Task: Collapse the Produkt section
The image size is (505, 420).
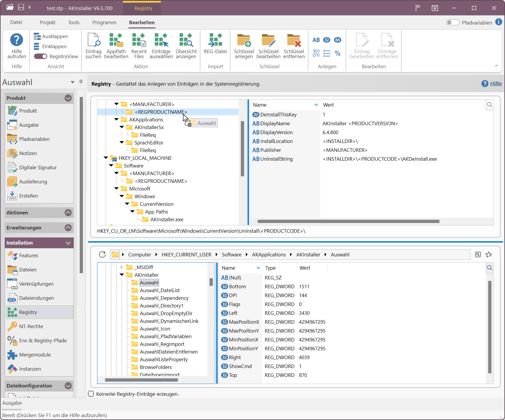Action: tap(68, 98)
